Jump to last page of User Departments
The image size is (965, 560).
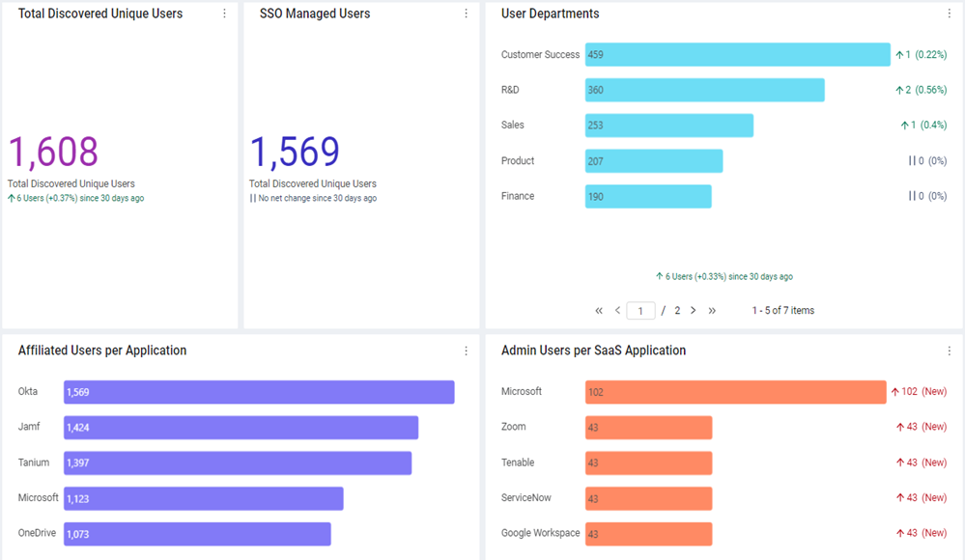(x=712, y=311)
